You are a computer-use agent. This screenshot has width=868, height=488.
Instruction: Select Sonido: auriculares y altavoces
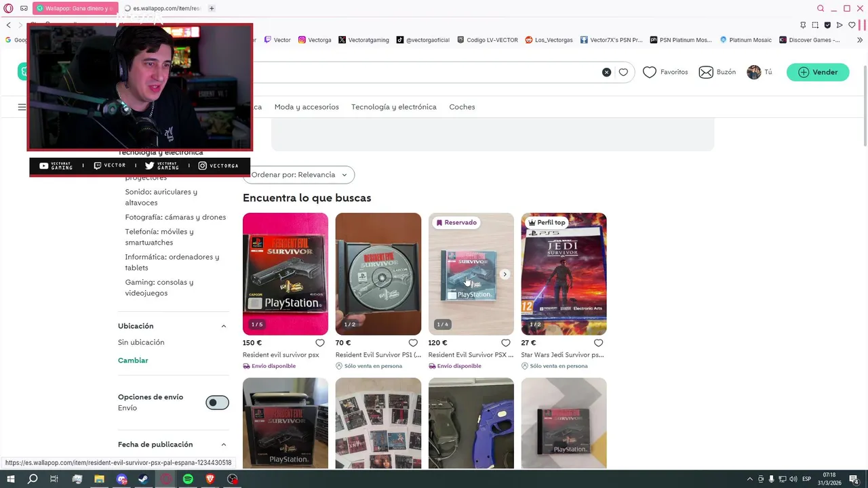(161, 197)
